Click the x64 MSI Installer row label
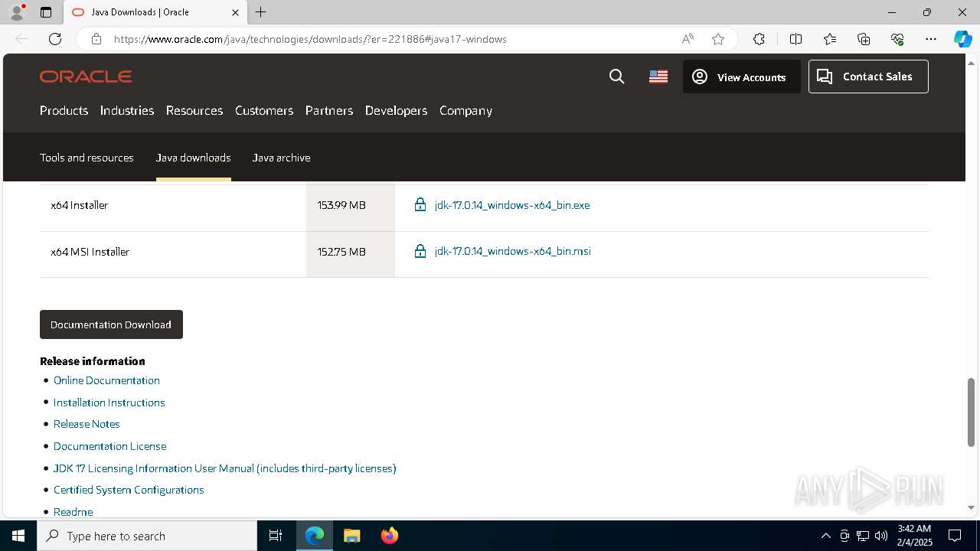Image resolution: width=980 pixels, height=551 pixels. (90, 252)
